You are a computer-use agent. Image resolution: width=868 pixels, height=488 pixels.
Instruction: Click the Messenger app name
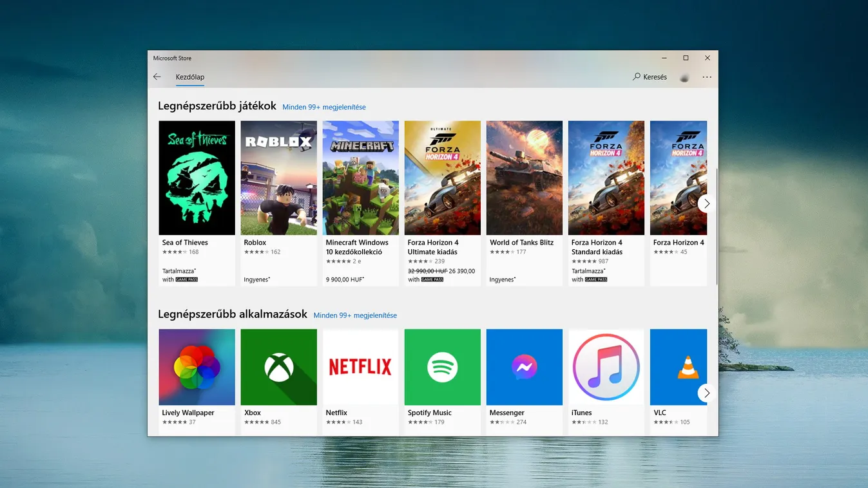point(507,413)
